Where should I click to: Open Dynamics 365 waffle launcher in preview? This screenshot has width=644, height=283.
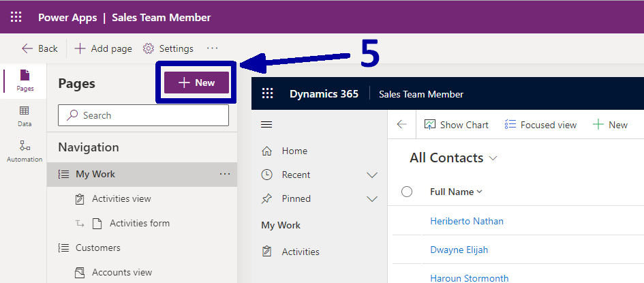267,93
